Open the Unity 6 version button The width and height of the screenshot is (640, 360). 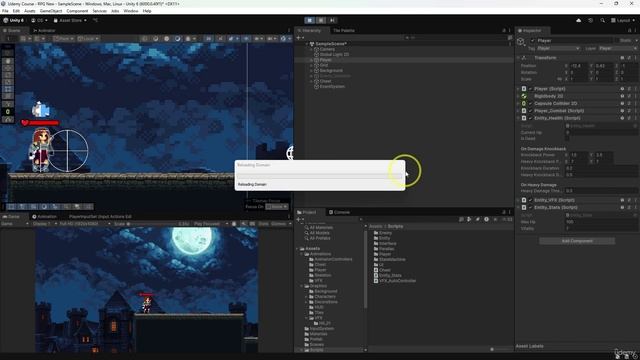(x=14, y=20)
